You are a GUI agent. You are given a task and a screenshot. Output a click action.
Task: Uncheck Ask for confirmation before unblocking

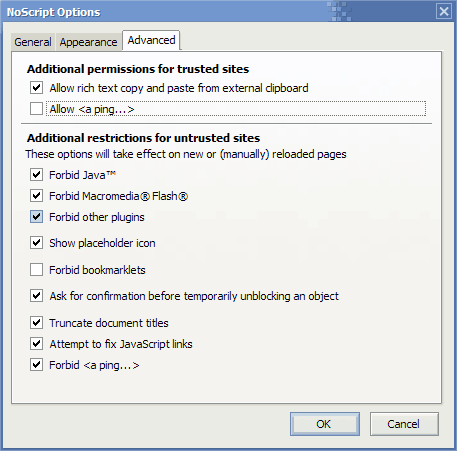[36, 296]
